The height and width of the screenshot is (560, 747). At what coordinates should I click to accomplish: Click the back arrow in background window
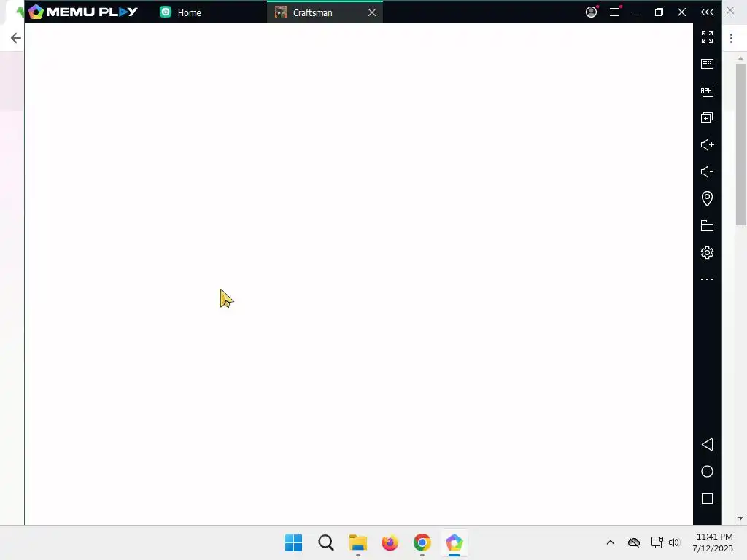[x=16, y=38]
